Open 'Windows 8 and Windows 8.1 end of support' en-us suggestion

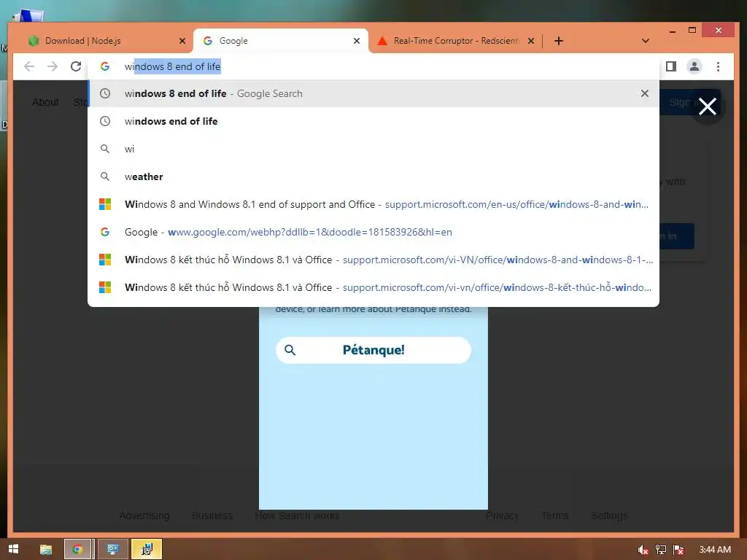click(x=373, y=204)
